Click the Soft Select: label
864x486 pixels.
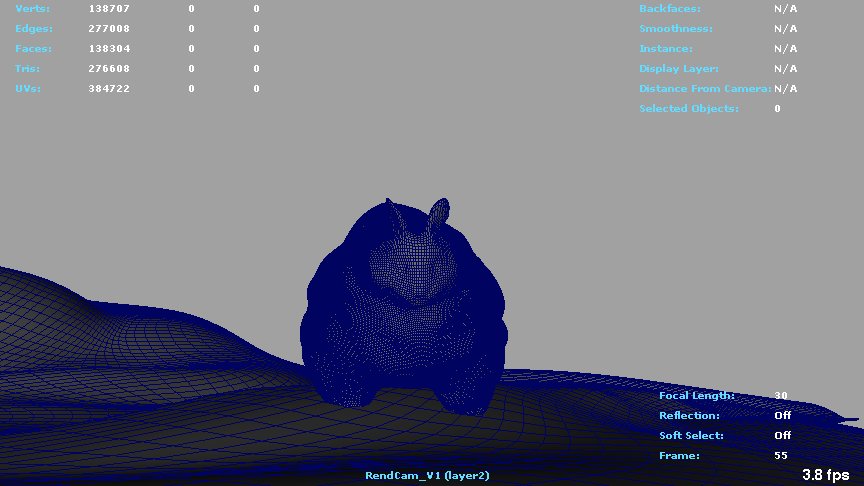691,435
